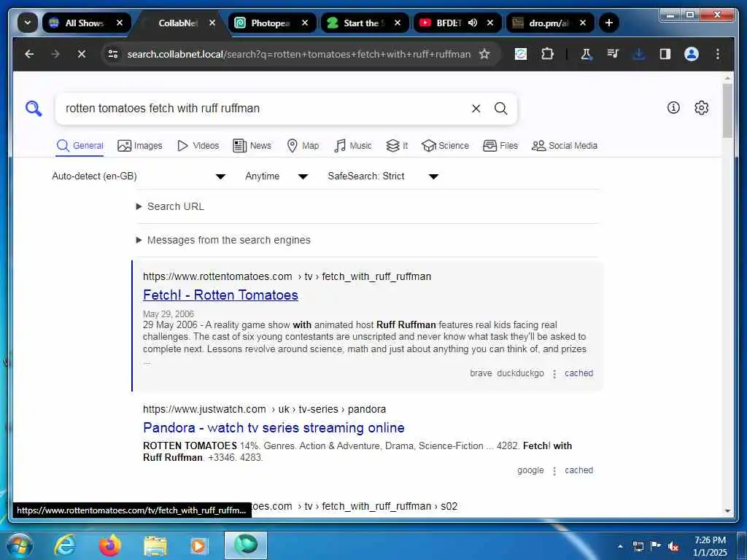747x560 pixels.
Task: Select the General search category
Action: [80, 146]
